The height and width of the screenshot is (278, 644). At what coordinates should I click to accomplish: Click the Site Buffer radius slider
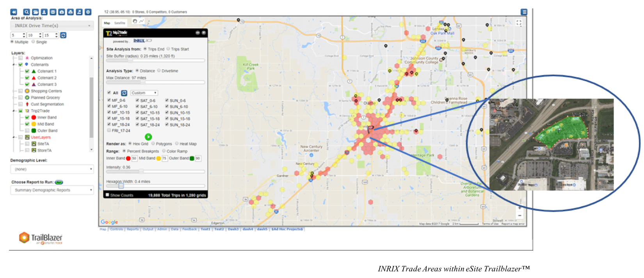coord(155,61)
